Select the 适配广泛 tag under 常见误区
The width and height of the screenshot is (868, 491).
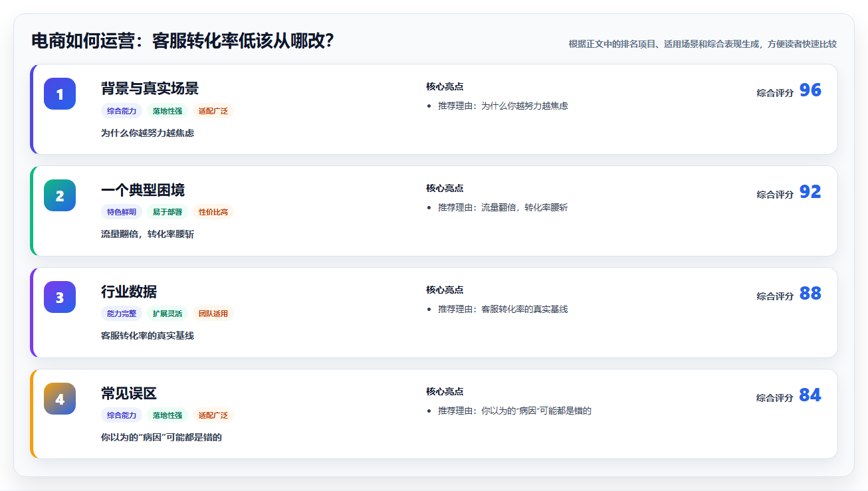coord(213,415)
